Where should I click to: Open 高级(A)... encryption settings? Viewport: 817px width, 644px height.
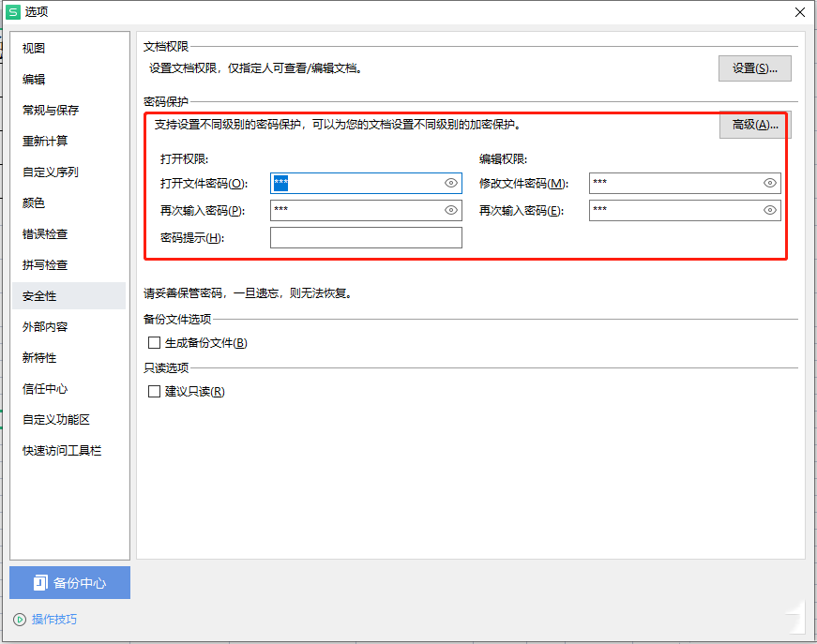[x=755, y=125]
